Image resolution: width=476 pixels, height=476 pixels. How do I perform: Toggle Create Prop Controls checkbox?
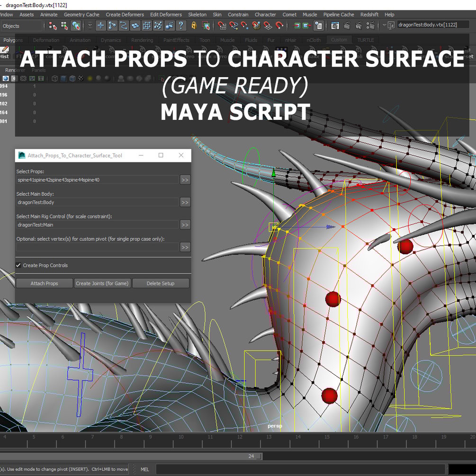point(19,265)
